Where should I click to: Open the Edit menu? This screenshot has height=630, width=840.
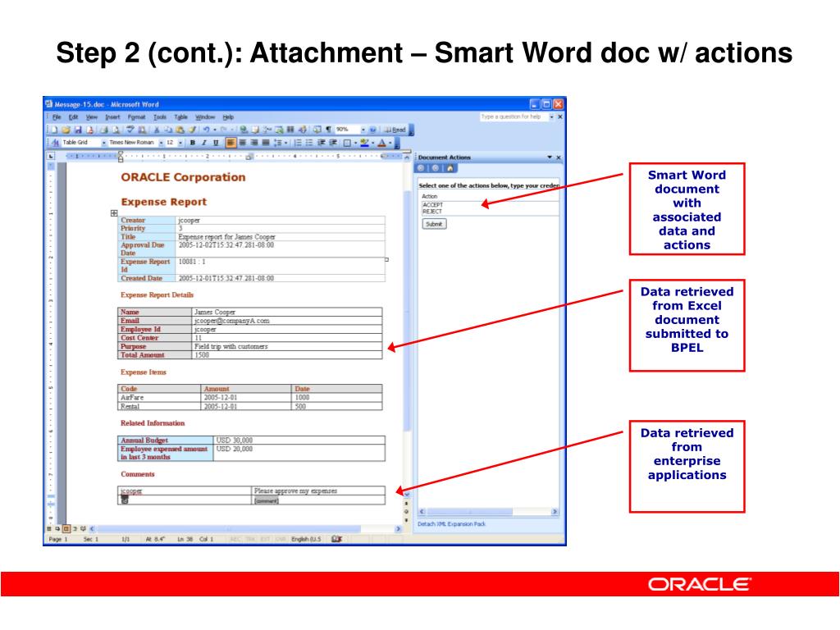coord(73,116)
